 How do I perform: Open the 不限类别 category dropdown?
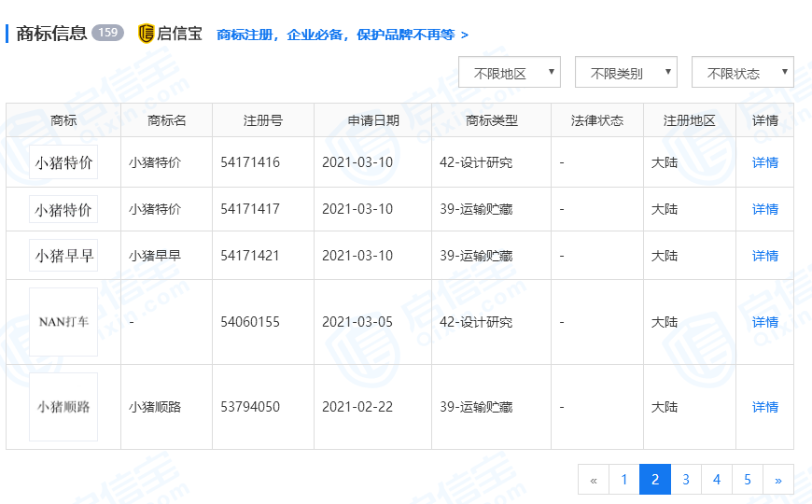pyautogui.click(x=626, y=72)
